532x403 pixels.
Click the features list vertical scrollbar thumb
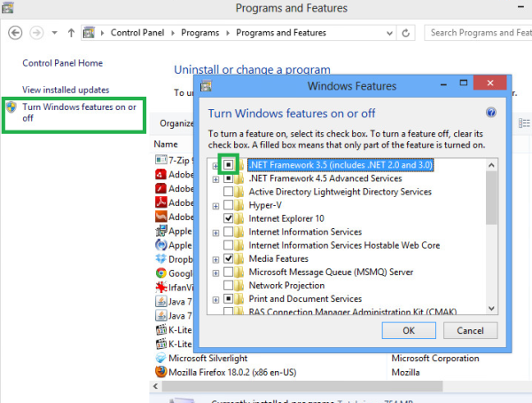pyautogui.click(x=491, y=198)
